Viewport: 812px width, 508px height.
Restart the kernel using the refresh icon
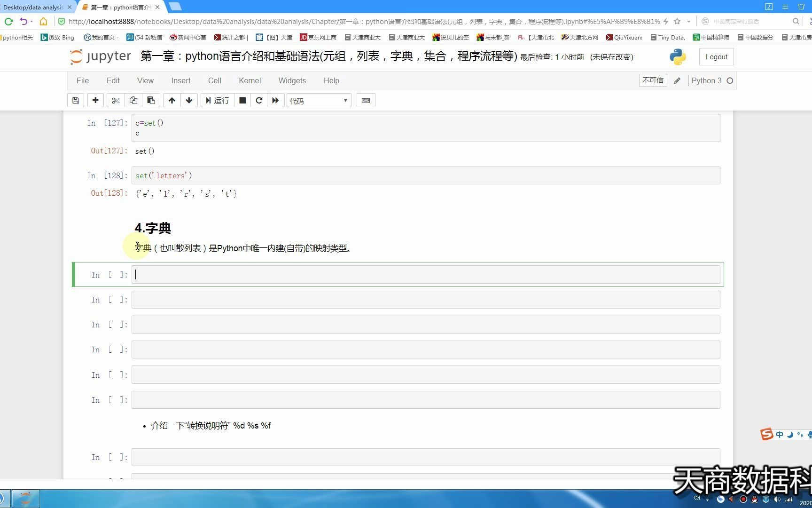coord(259,100)
